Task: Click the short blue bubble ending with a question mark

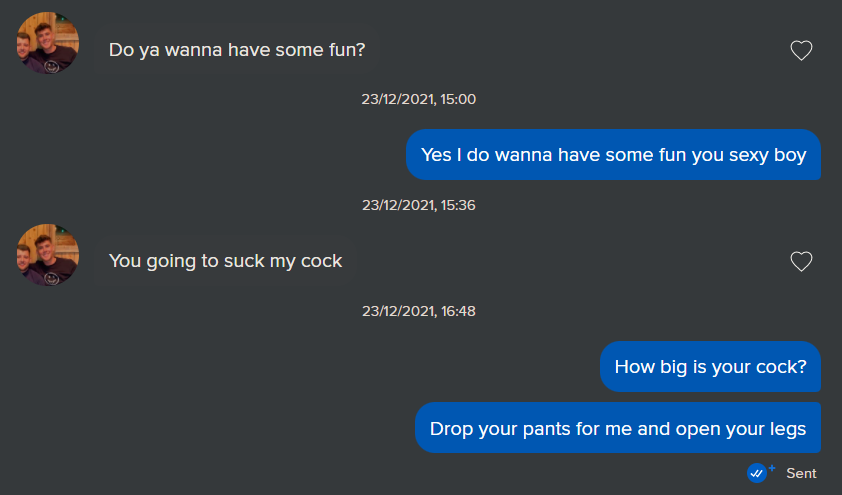Action: click(x=710, y=367)
